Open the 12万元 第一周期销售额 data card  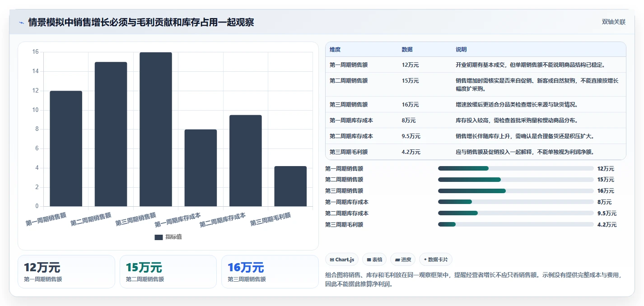pos(66,272)
